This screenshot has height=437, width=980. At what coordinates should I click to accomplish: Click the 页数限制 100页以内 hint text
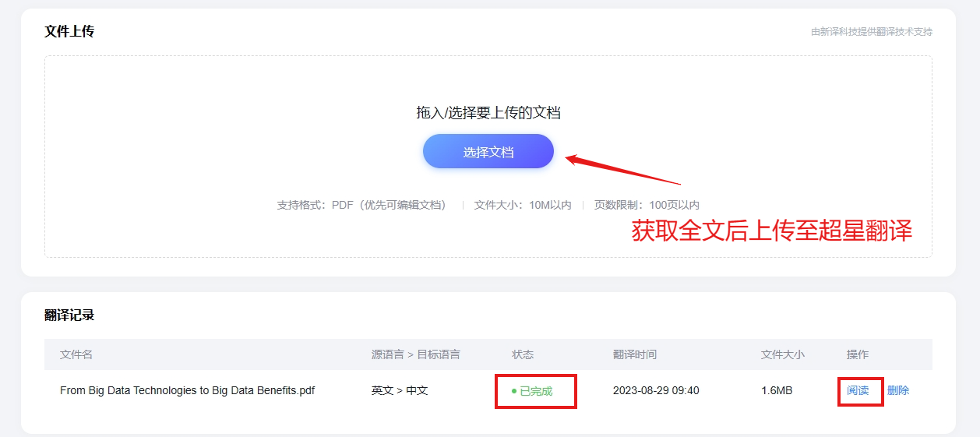647,205
